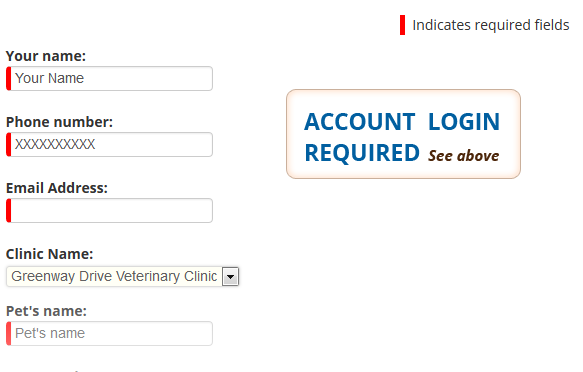
Task: Click red required marker on Email Address field
Action: [x=9, y=210]
